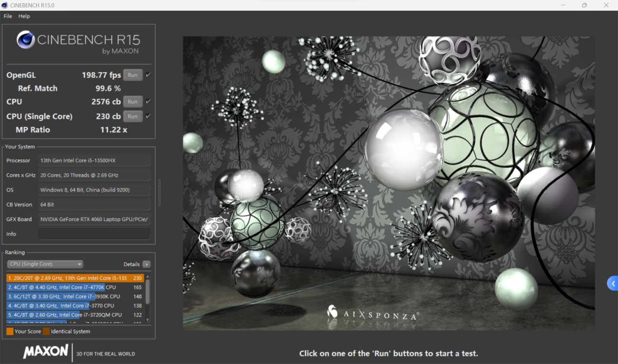Run the OpenGL benchmark
Viewport: 618px width, 364px height.
tap(132, 75)
